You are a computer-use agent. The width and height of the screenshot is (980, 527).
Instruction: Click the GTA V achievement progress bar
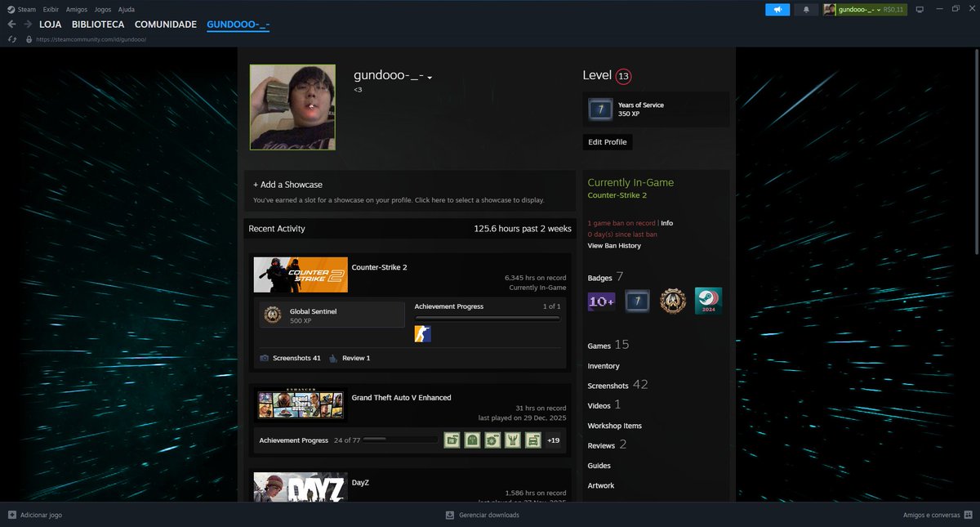[400, 440]
